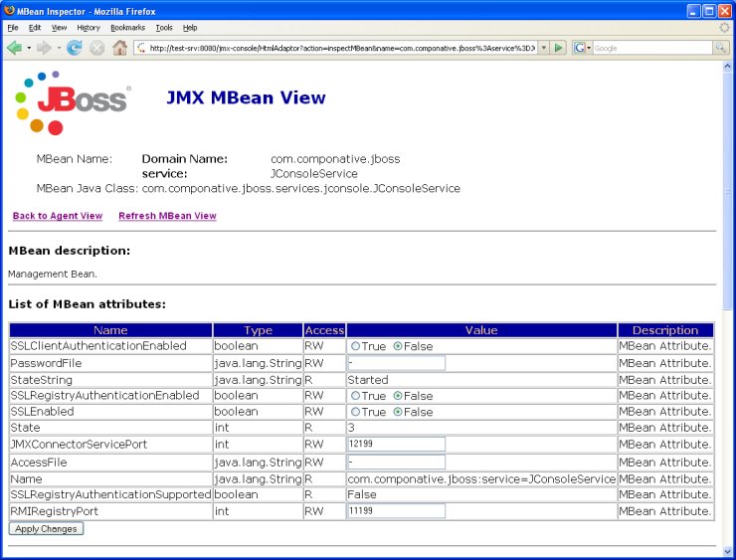Click the page scrollbar down arrow
The width and height of the screenshot is (736, 560).
click(x=727, y=551)
